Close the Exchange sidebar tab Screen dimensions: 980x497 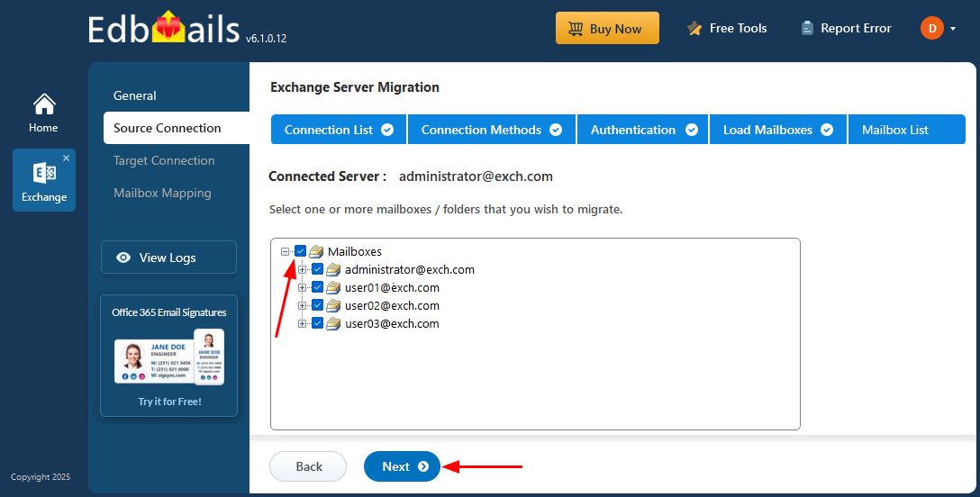[x=67, y=158]
